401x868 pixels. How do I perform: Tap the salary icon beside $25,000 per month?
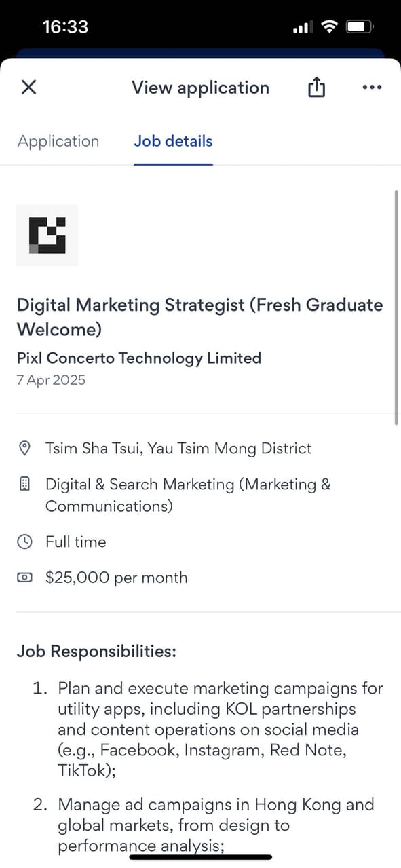24,577
